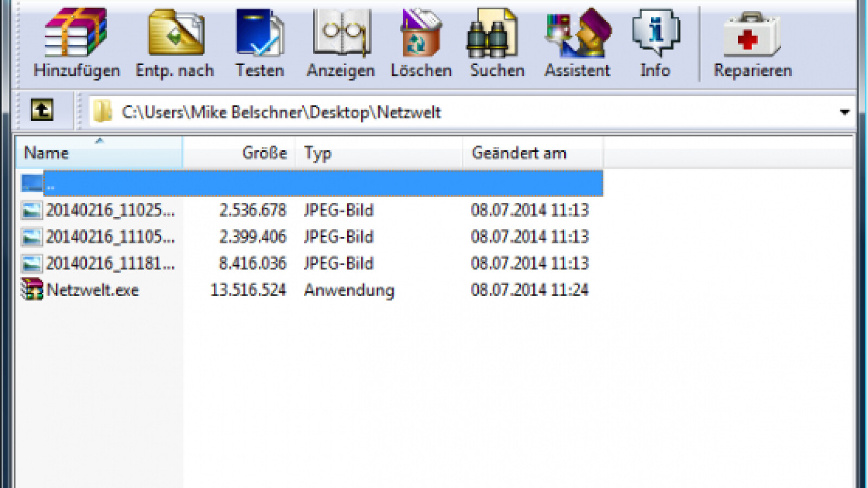The width and height of the screenshot is (868, 488).
Task: Select file 20140216_11105...
Action: (x=110, y=237)
